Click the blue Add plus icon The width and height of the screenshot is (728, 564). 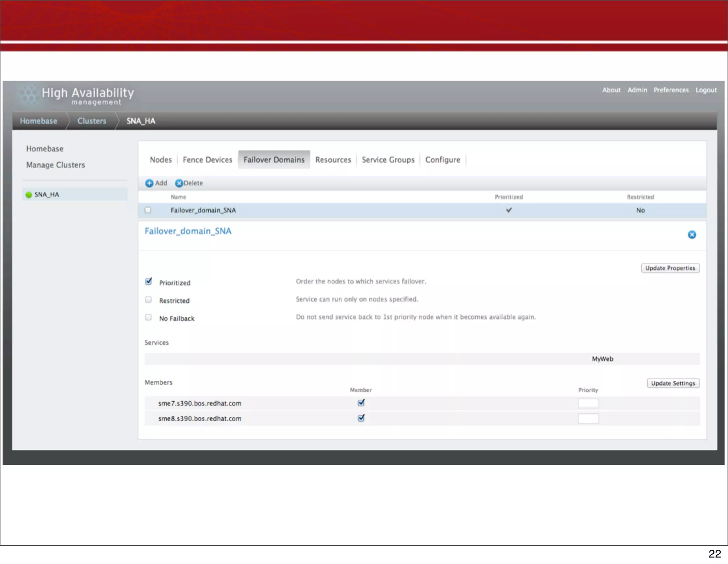(x=149, y=183)
